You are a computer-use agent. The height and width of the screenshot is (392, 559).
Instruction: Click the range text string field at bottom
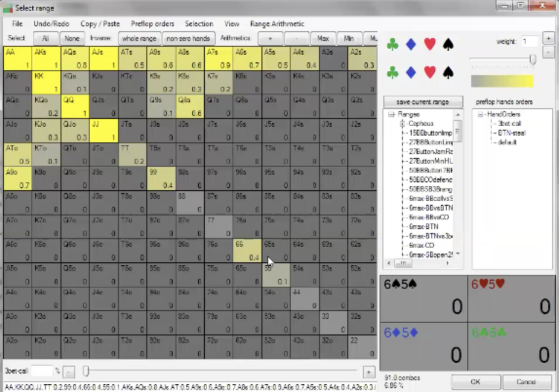tap(190, 387)
